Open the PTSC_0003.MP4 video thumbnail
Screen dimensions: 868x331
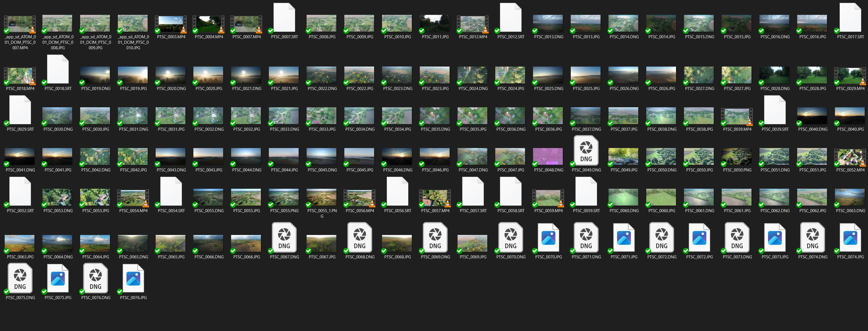(x=171, y=24)
